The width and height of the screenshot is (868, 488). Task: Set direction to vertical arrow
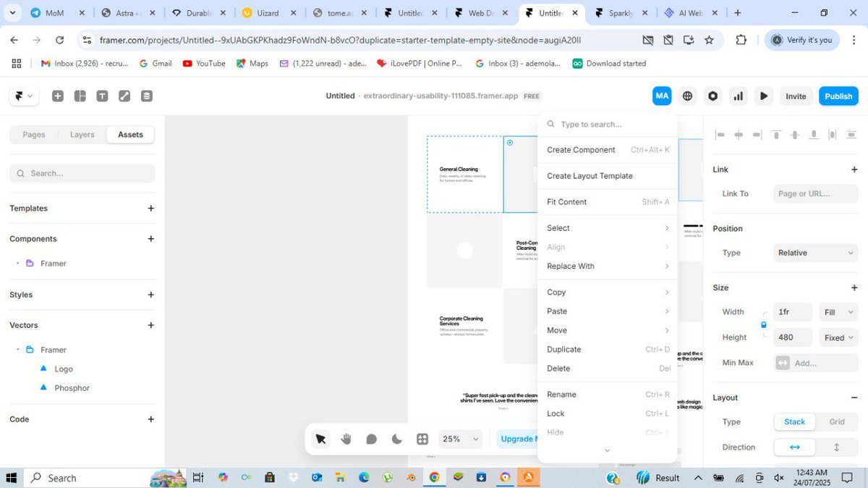[x=837, y=447]
